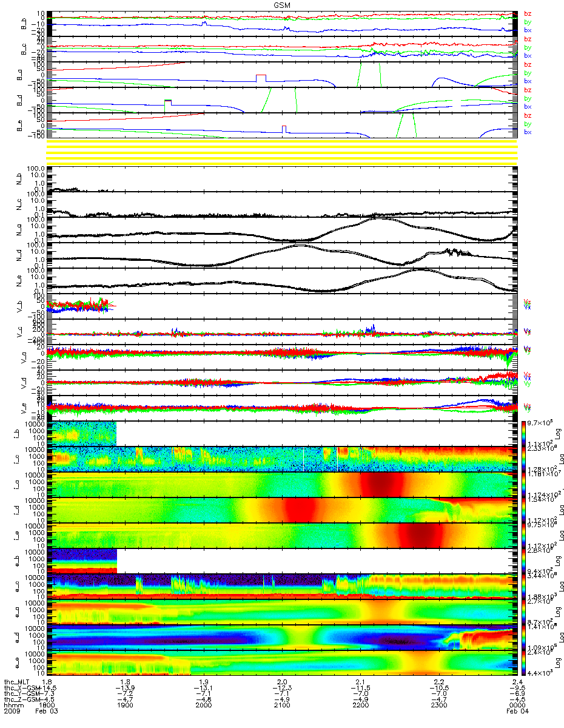Click the by legend entry of B_b panel
The height and width of the screenshot is (728, 564).
point(528,22)
